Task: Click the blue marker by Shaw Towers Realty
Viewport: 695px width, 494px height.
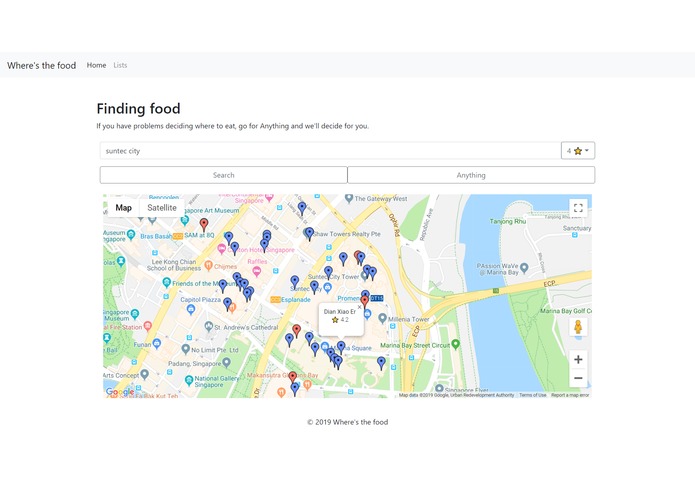Action: (309, 233)
